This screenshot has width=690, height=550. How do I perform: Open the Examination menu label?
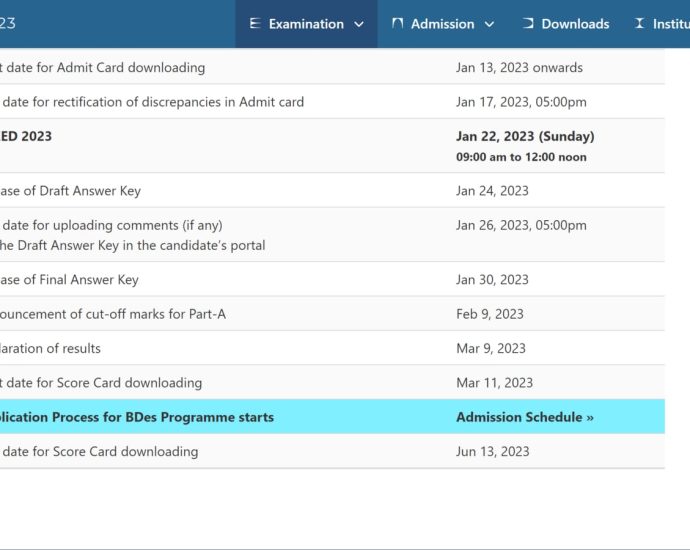click(306, 24)
